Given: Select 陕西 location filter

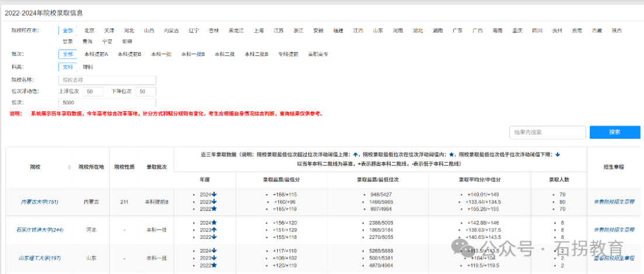Looking at the screenshot, I should (x=617, y=31).
